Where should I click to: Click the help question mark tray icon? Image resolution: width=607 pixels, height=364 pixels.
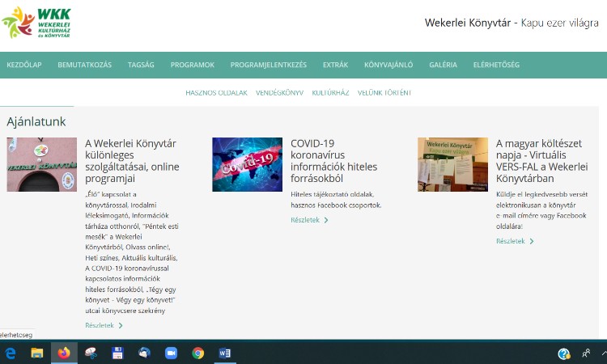pos(564,353)
